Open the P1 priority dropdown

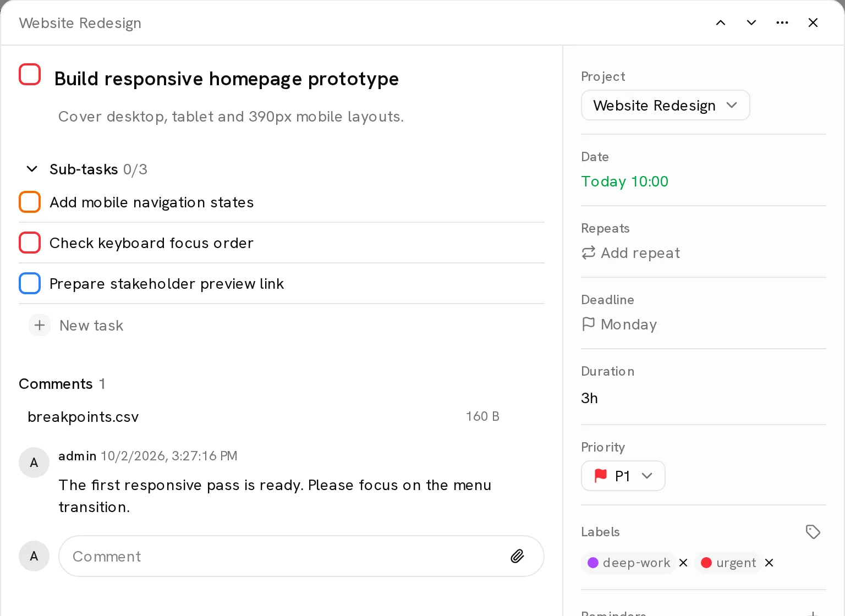[623, 476]
